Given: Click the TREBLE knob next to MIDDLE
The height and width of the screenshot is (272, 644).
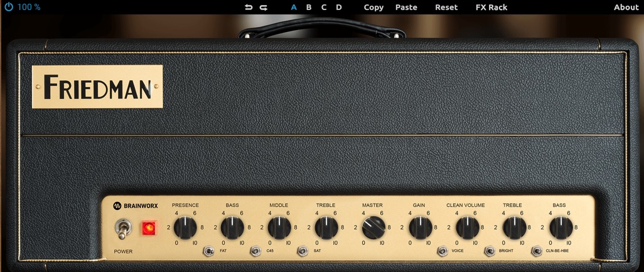Looking at the screenshot, I should [x=326, y=228].
